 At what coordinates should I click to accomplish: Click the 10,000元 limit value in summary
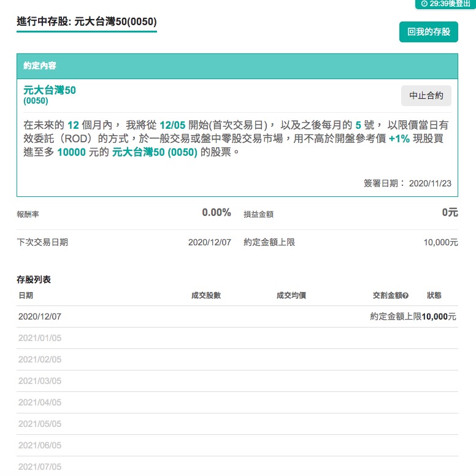click(440, 242)
